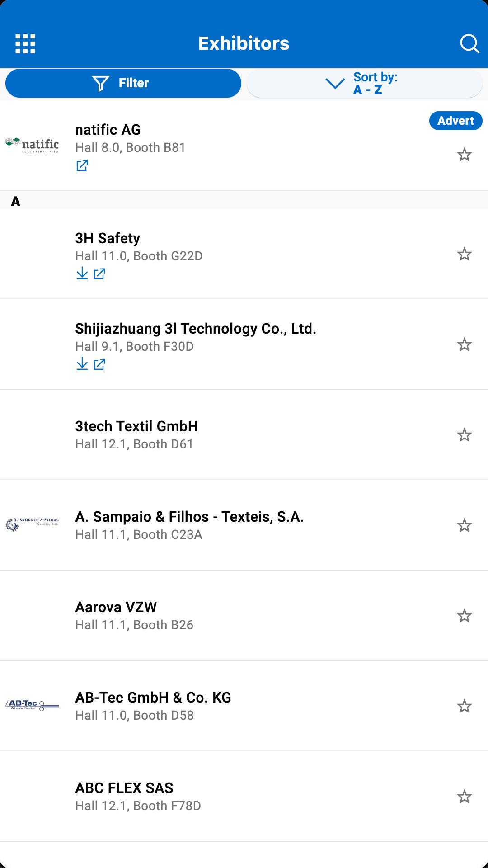Expand the Sort by A - Z dropdown

point(365,83)
